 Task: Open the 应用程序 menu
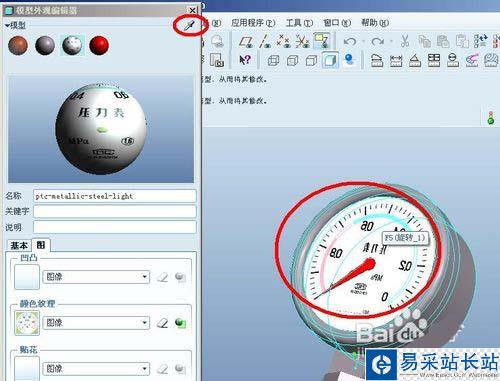(253, 23)
